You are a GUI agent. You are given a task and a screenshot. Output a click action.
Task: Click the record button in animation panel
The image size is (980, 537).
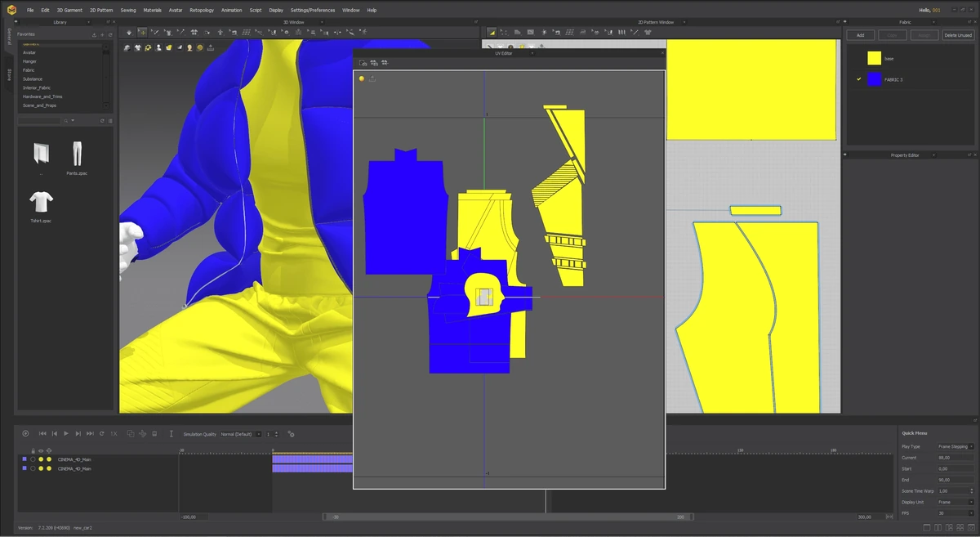coord(25,434)
